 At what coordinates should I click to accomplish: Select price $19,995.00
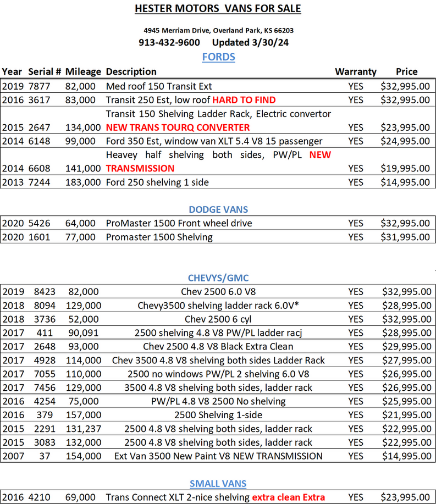point(405,168)
